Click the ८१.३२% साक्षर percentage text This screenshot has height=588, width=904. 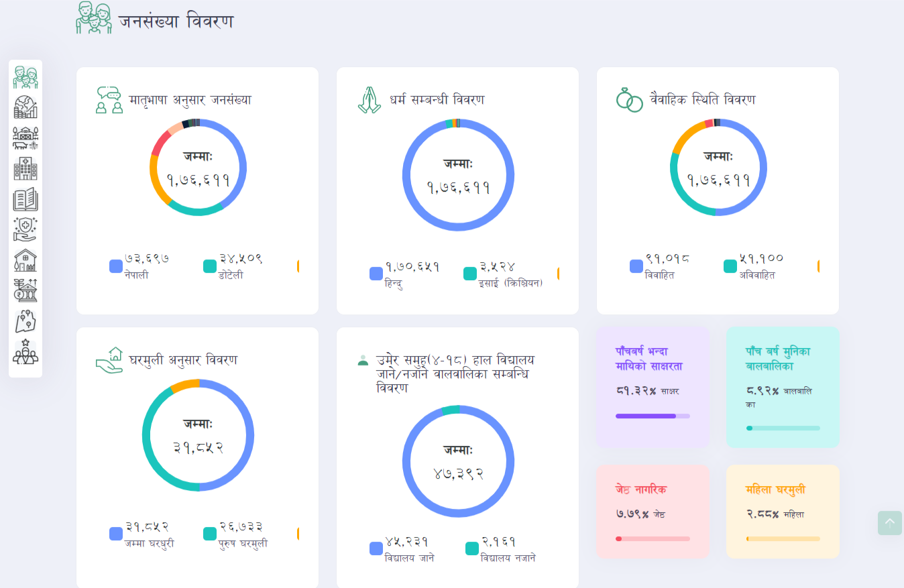coord(647,391)
